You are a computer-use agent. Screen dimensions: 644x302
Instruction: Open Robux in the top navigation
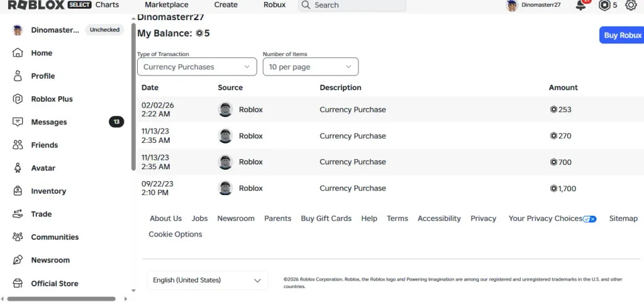275,5
